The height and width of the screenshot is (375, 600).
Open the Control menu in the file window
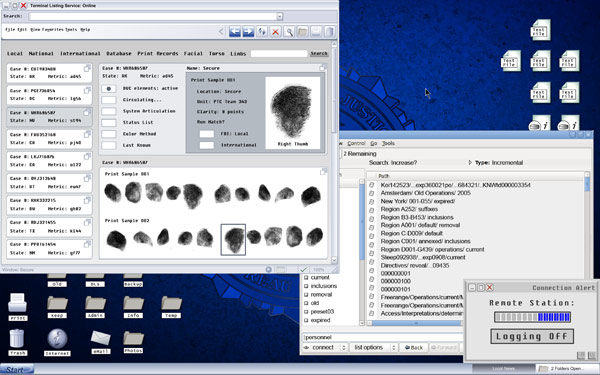(356, 143)
